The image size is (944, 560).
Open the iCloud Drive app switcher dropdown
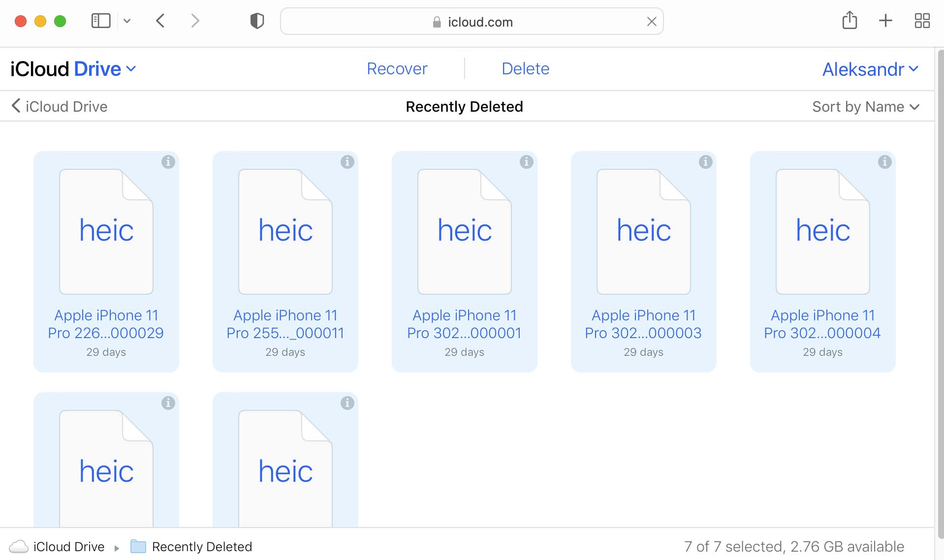pos(73,69)
